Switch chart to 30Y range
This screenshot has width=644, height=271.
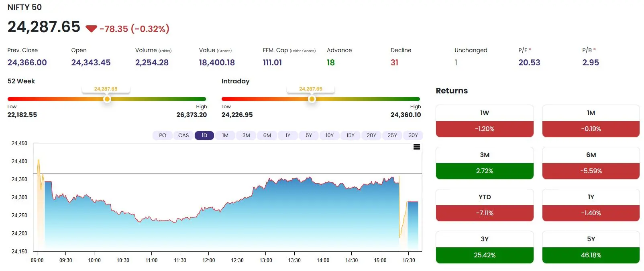click(413, 135)
